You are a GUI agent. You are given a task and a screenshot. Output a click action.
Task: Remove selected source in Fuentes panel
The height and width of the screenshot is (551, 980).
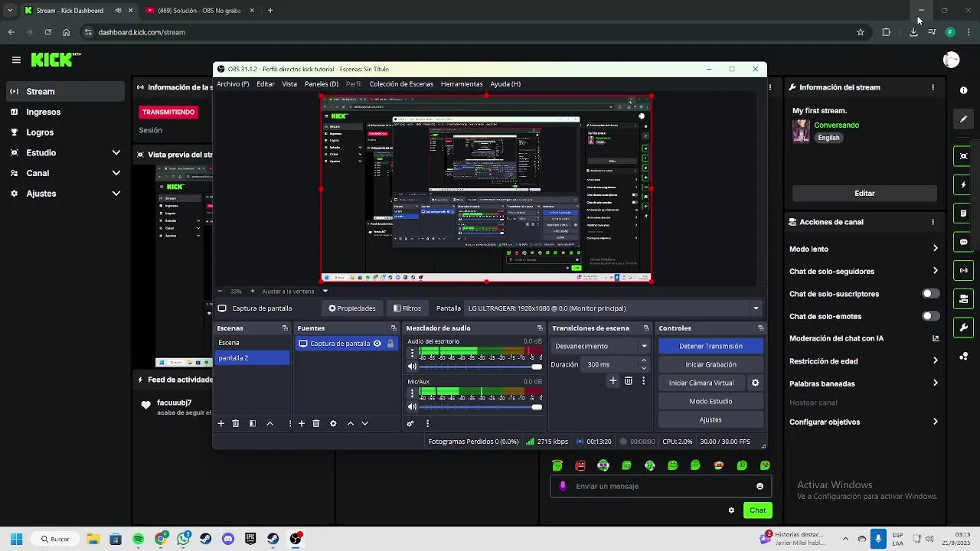pos(316,423)
